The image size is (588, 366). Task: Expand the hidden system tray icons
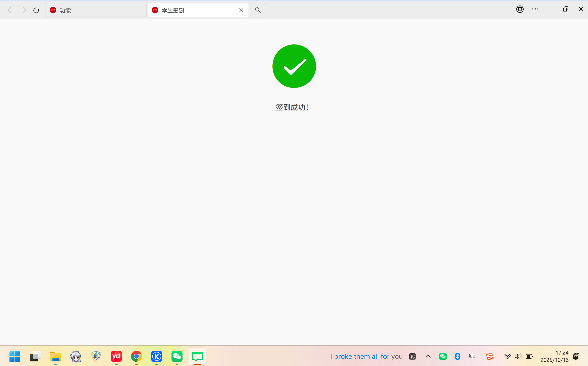click(x=428, y=356)
